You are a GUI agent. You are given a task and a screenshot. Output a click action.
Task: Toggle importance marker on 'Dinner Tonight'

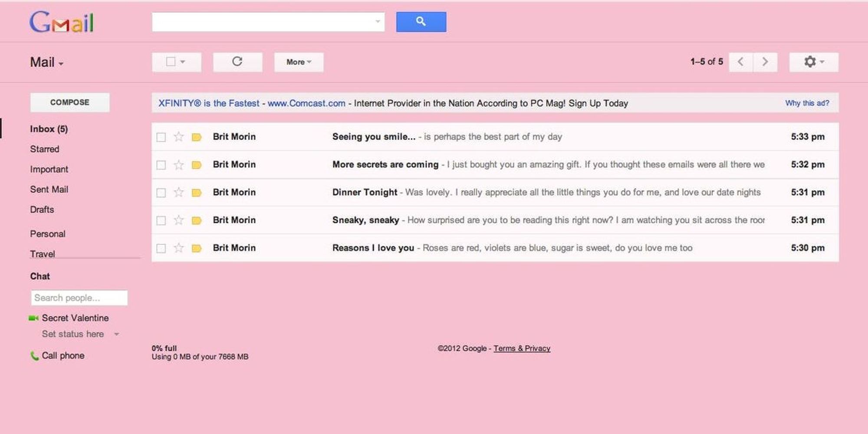[x=197, y=193]
